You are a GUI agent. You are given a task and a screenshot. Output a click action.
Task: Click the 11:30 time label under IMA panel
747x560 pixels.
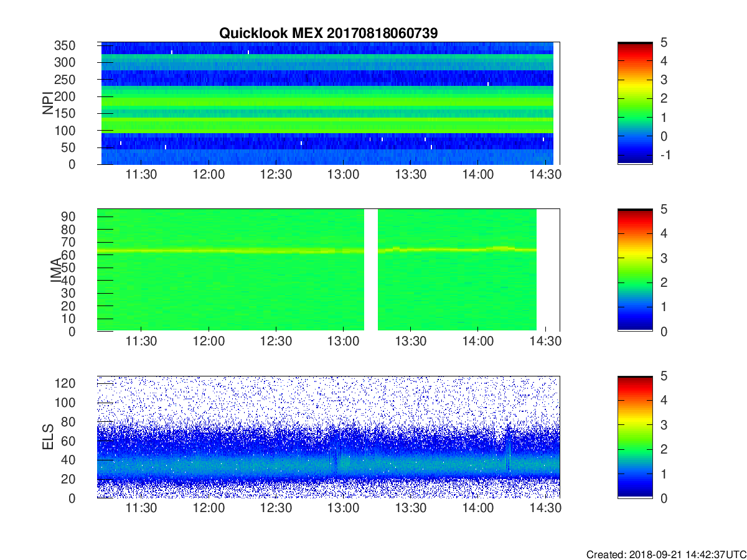pos(141,342)
